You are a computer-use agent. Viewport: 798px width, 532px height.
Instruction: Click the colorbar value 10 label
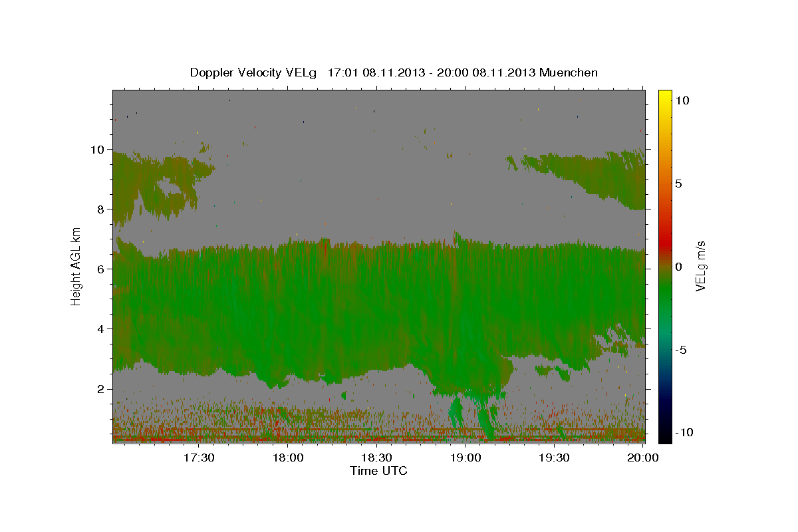tap(682, 100)
